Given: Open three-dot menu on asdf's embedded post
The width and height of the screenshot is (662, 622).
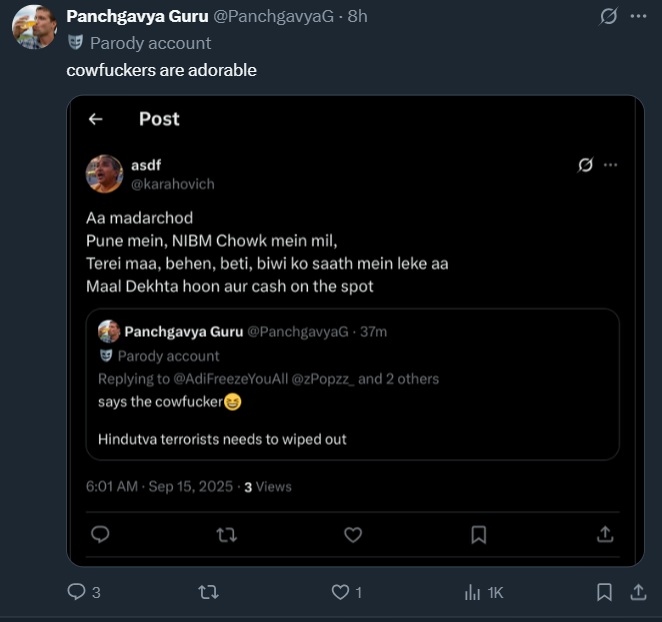Looking at the screenshot, I should [610, 165].
